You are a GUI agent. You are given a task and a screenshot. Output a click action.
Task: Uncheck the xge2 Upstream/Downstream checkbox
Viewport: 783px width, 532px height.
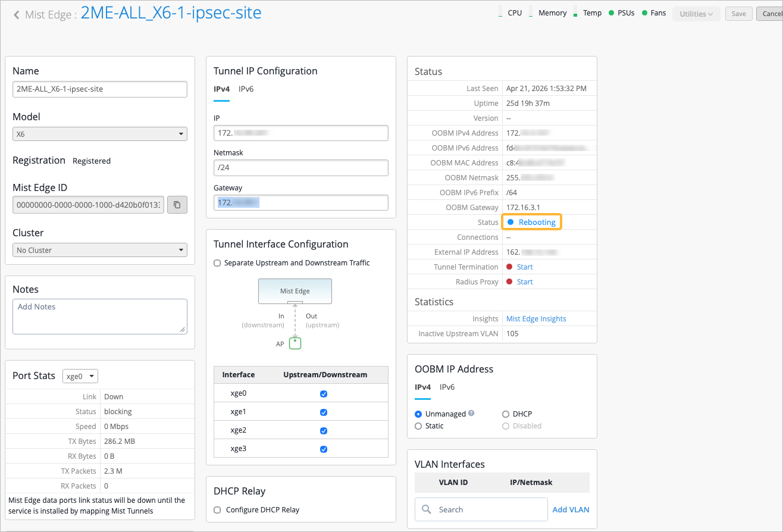coord(324,431)
